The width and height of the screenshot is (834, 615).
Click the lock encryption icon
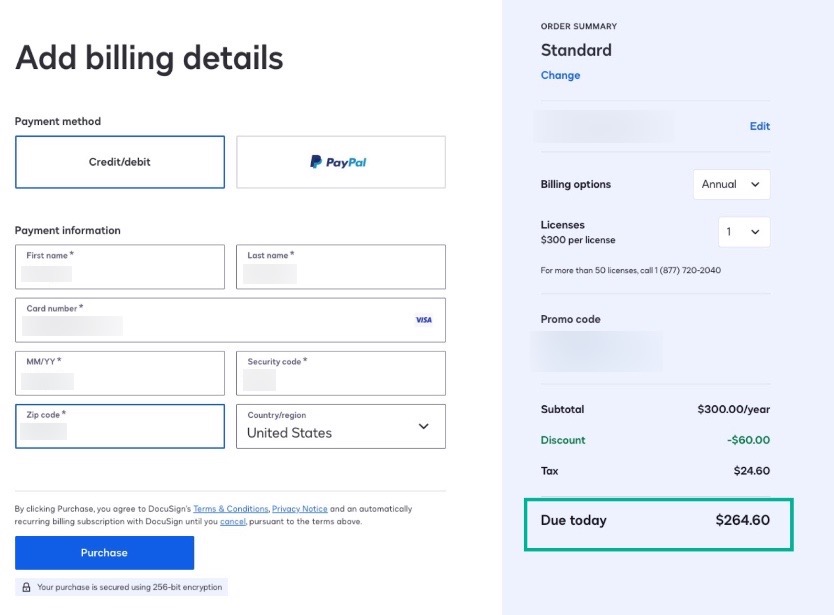(x=24, y=588)
